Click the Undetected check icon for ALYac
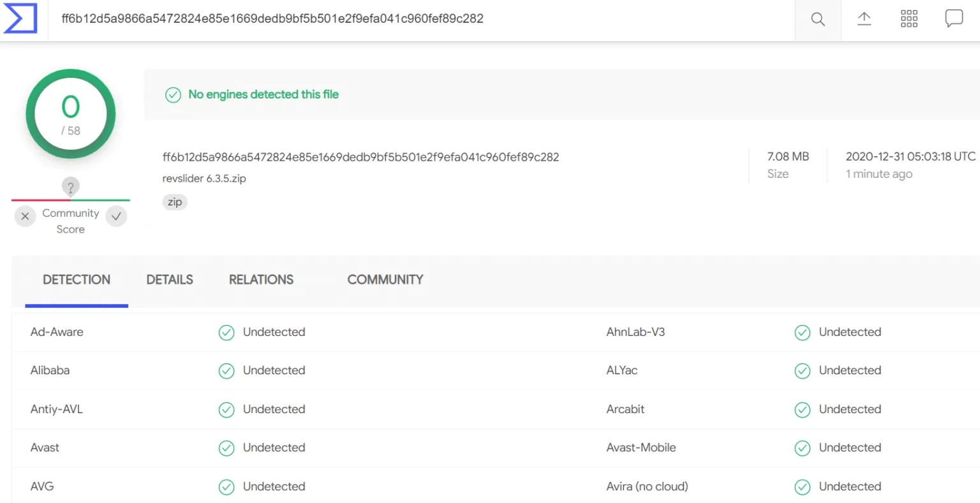Image resolution: width=980 pixels, height=503 pixels. pos(803,371)
